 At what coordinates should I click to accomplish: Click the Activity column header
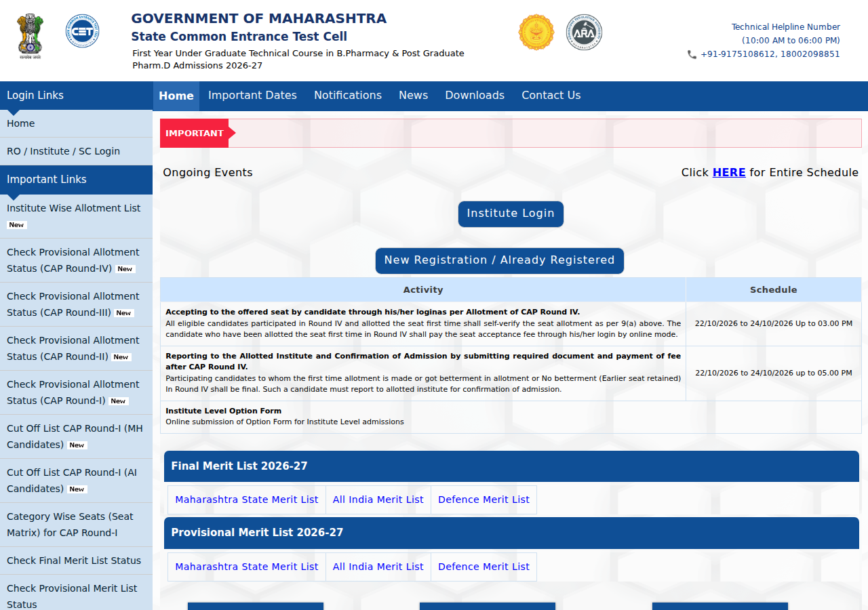[423, 290]
